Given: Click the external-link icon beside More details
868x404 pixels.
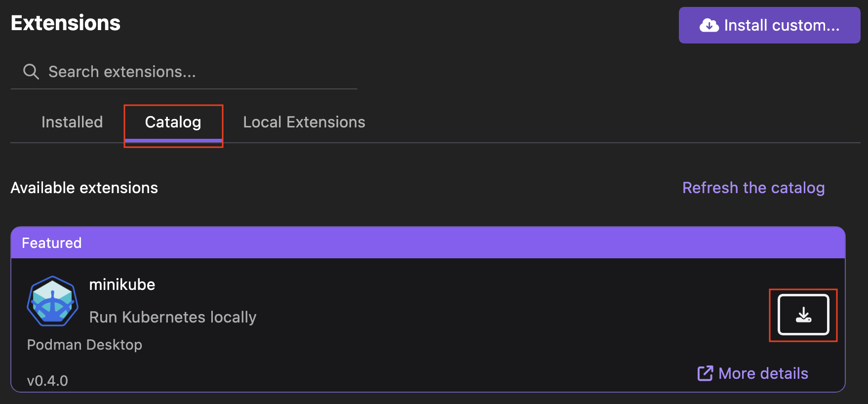Looking at the screenshot, I should 705,373.
